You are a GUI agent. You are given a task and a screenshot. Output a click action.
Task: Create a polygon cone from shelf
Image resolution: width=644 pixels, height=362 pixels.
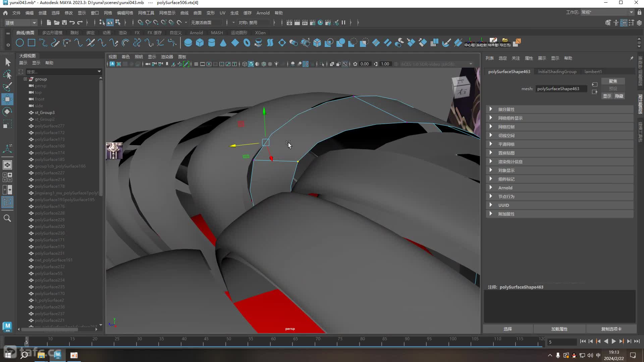(x=223, y=43)
